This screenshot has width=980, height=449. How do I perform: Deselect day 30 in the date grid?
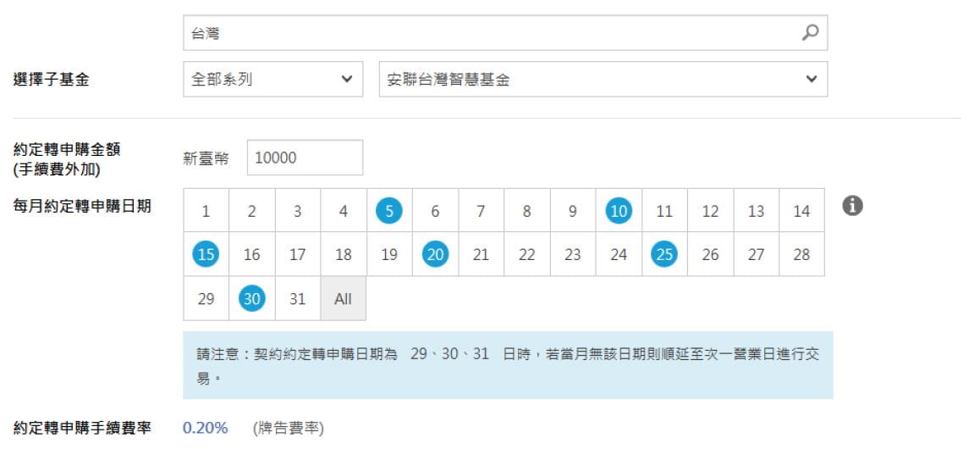252,298
